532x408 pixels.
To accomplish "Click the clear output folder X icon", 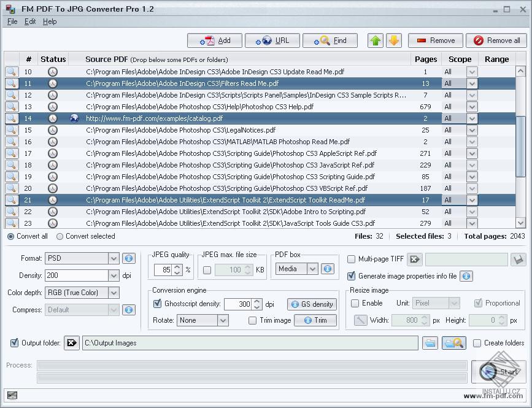I will pos(72,343).
